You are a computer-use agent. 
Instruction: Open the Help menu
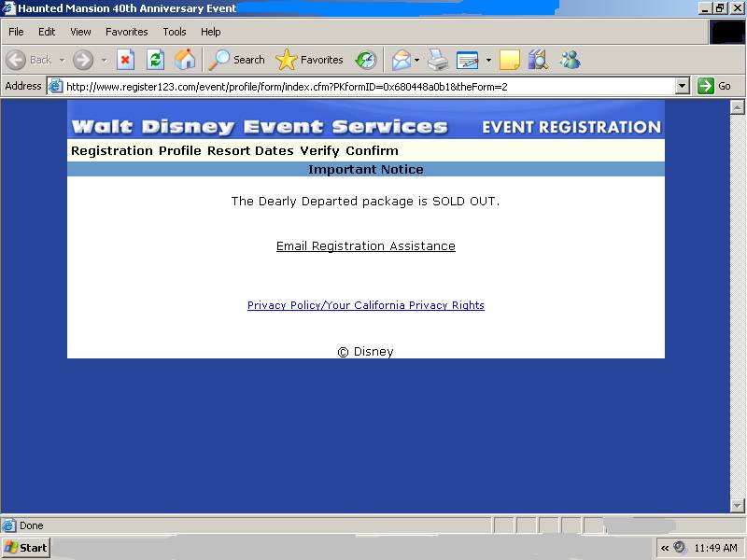(x=211, y=32)
